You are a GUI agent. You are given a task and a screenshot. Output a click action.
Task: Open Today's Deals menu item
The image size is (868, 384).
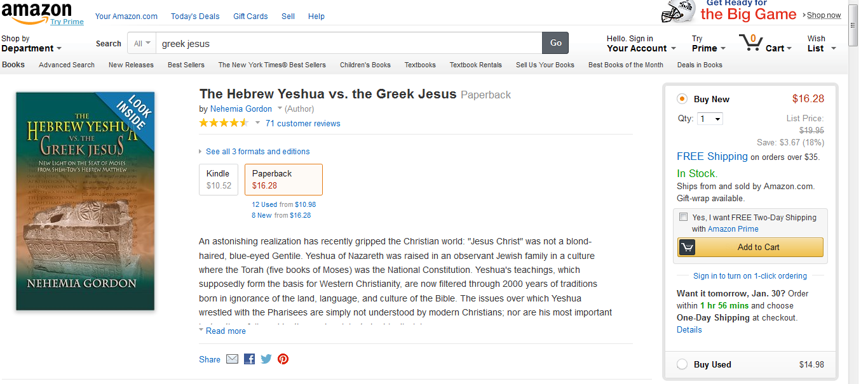196,17
